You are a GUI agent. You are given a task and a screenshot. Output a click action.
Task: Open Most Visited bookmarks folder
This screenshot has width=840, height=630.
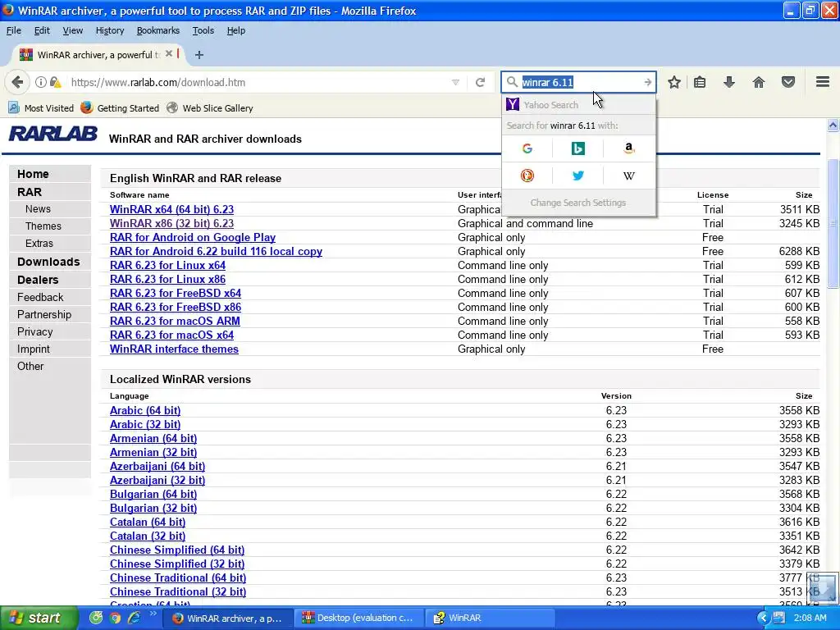point(41,107)
